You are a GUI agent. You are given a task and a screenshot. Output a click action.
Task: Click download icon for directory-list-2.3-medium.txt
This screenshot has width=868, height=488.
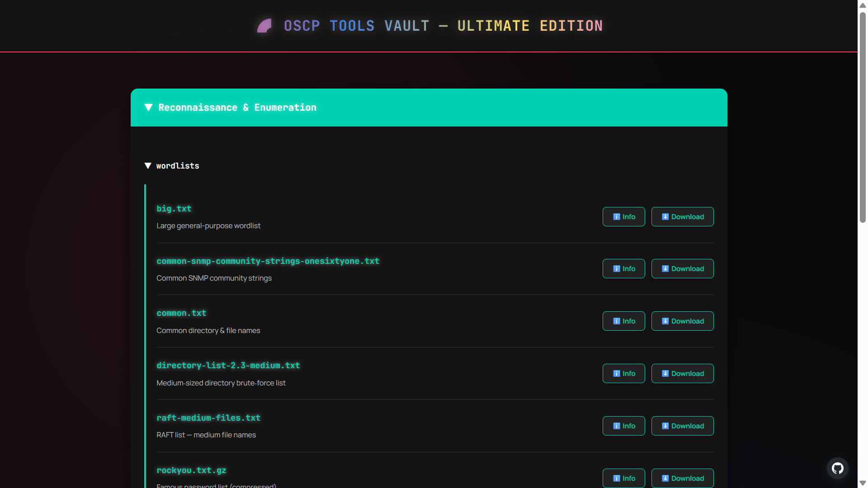pos(665,374)
